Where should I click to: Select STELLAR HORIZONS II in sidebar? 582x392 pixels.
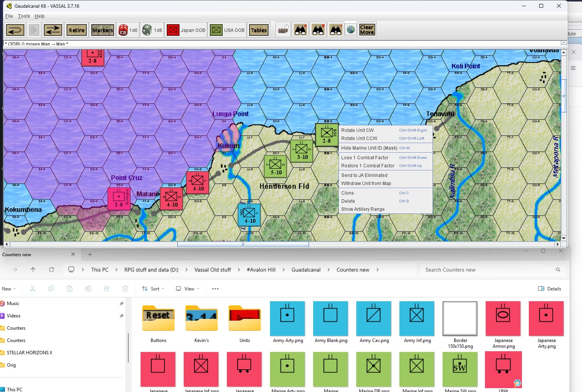(29, 353)
